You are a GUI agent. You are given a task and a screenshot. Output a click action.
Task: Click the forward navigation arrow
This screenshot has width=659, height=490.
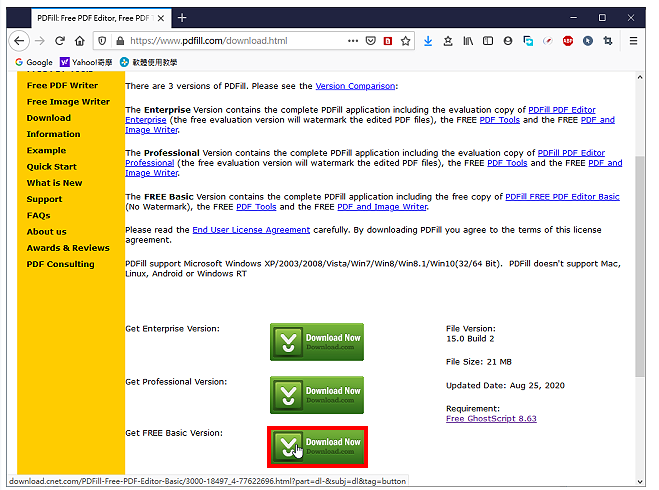[40, 41]
